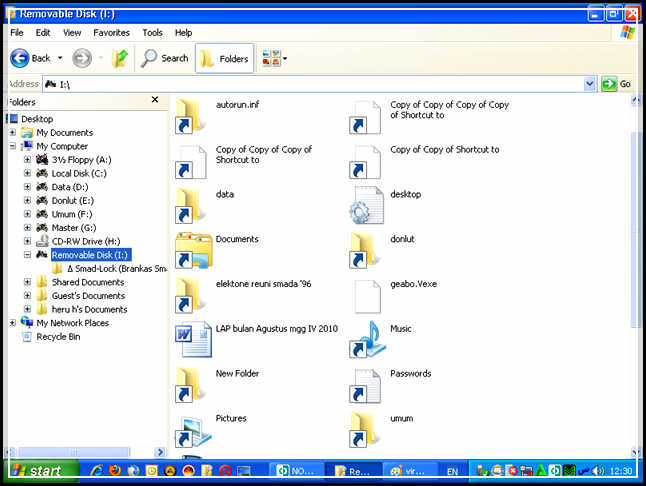
Task: Select Master (G:) drive in tree
Action: [x=74, y=228]
